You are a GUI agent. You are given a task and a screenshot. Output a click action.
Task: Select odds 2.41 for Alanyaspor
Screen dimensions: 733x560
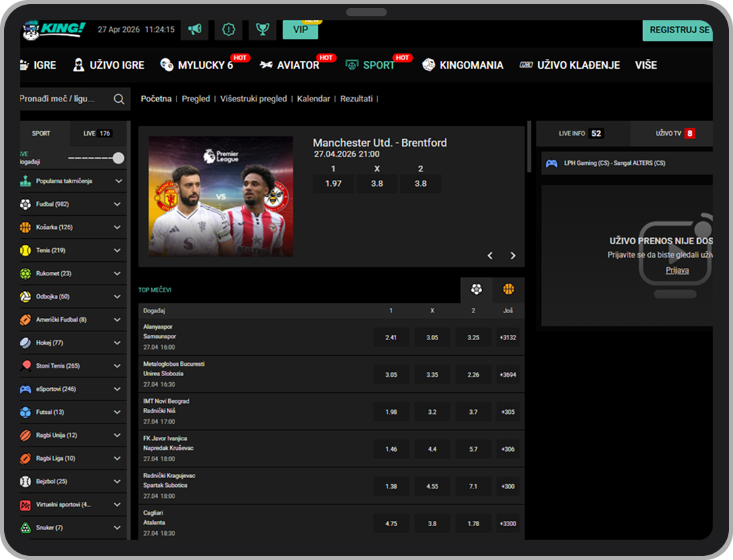point(391,337)
